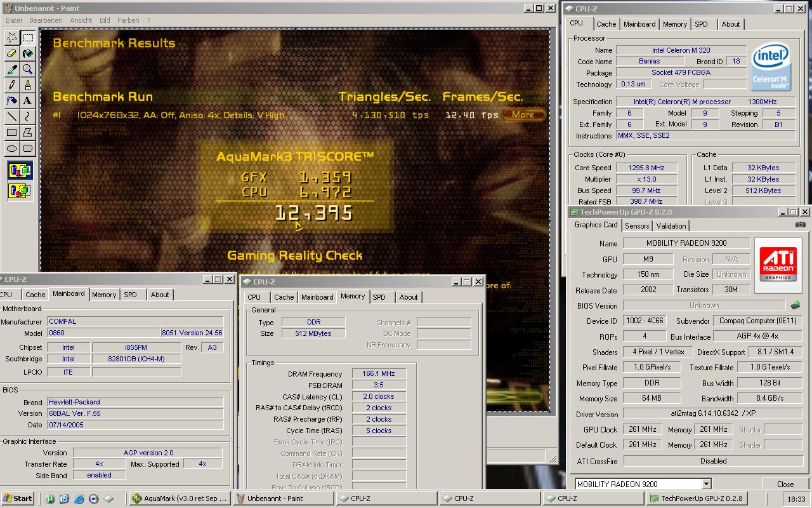Click the Core Speed value 1295.8 MHz
The height and width of the screenshot is (508, 812).
[646, 168]
